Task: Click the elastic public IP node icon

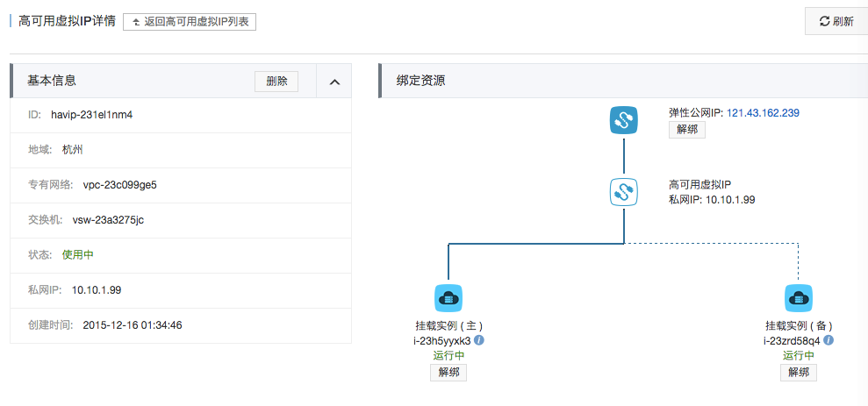Action: [x=624, y=120]
